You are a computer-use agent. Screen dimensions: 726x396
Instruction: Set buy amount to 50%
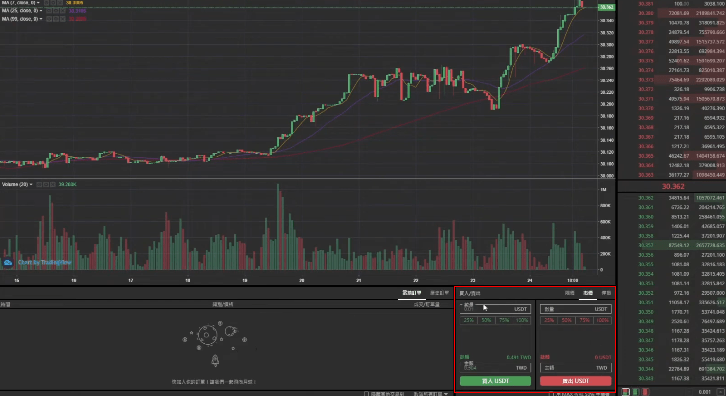tap(486, 320)
